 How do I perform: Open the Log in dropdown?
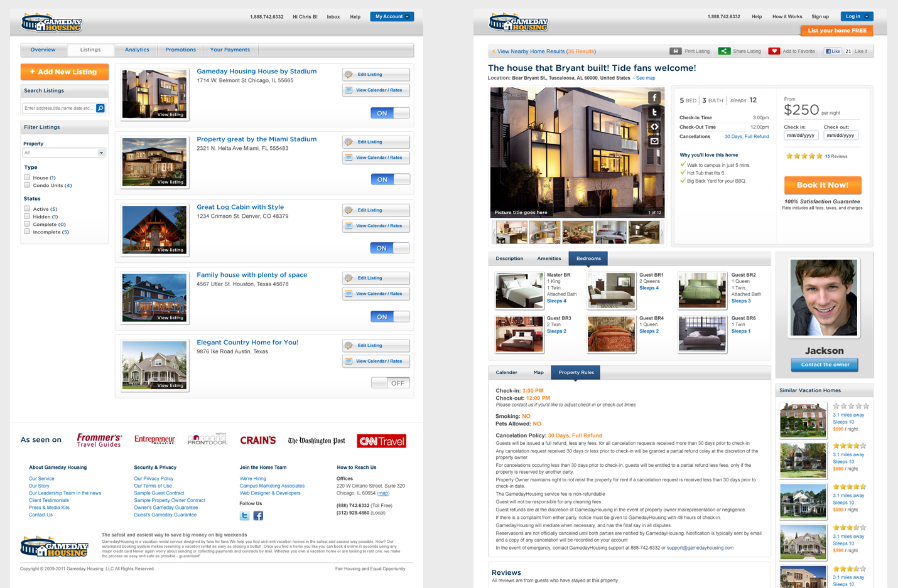(x=857, y=16)
